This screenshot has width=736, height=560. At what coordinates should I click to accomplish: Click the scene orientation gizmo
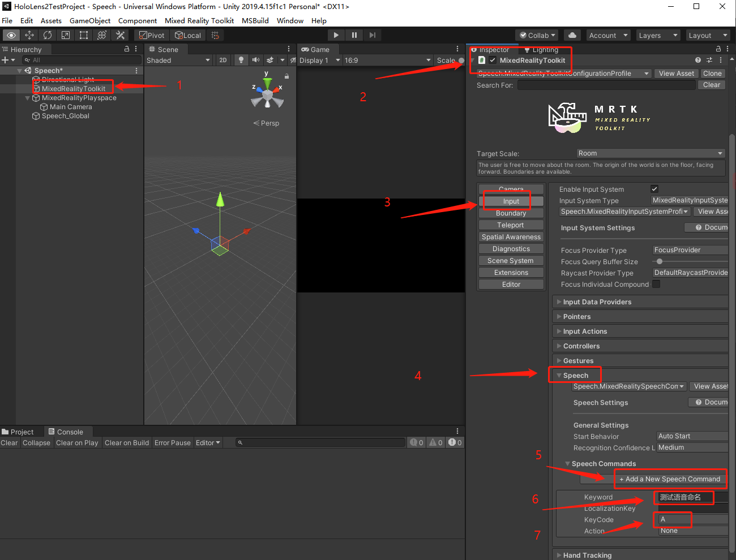pyautogui.click(x=267, y=93)
